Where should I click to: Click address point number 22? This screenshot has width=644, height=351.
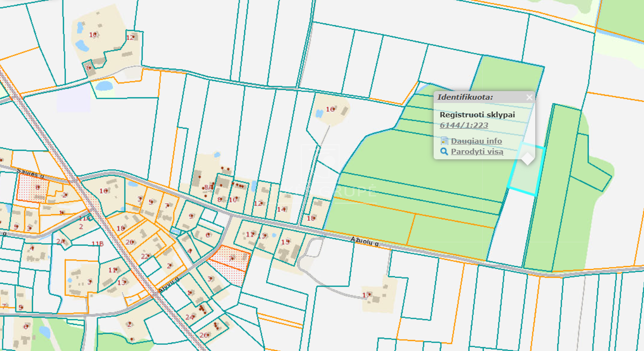pos(145,256)
